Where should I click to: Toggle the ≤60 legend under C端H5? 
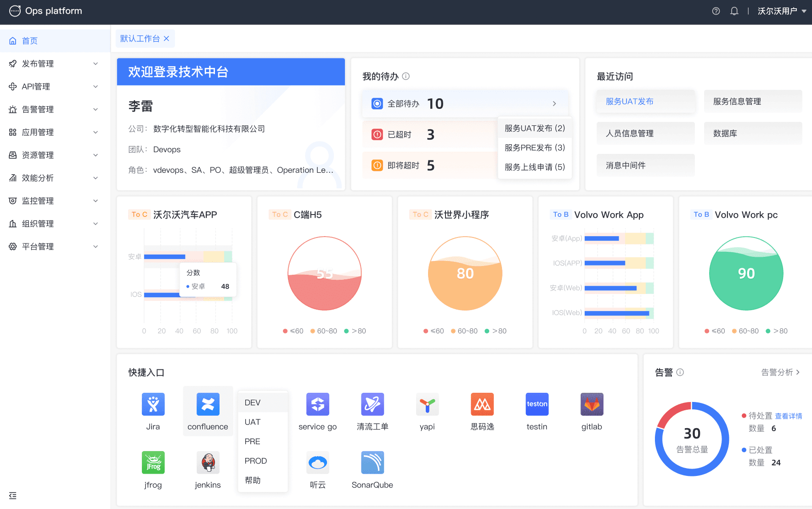[293, 331]
